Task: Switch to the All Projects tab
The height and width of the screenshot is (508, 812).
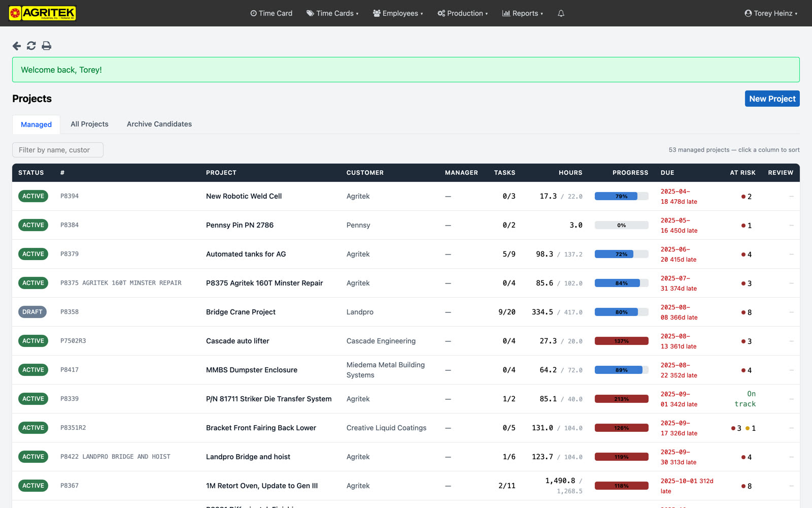Action: [89, 124]
